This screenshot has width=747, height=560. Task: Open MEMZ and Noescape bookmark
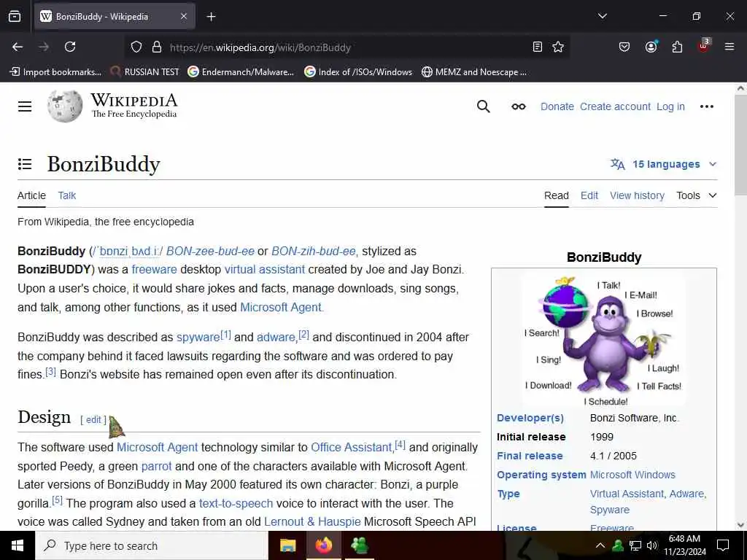474,72
